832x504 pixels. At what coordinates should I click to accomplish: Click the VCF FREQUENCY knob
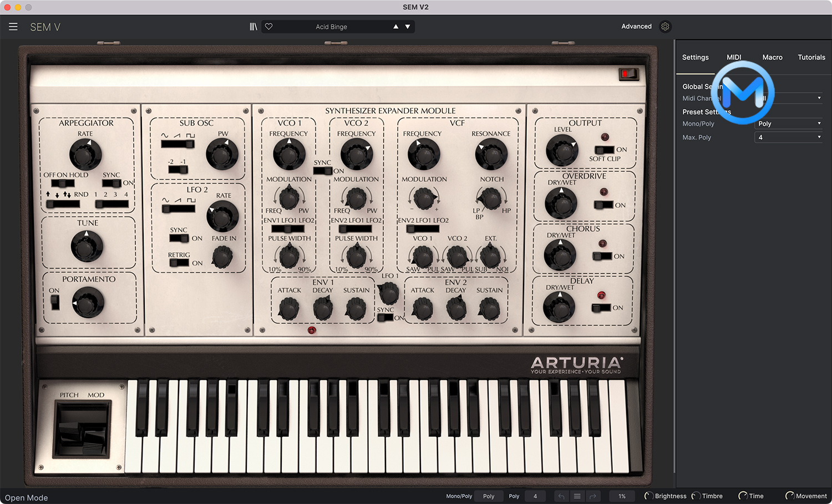(x=424, y=154)
